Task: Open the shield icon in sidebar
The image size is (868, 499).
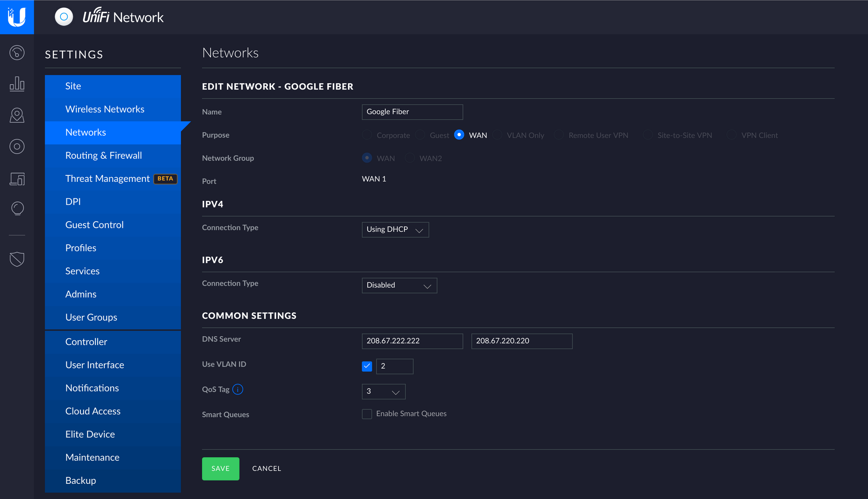Action: coord(17,259)
